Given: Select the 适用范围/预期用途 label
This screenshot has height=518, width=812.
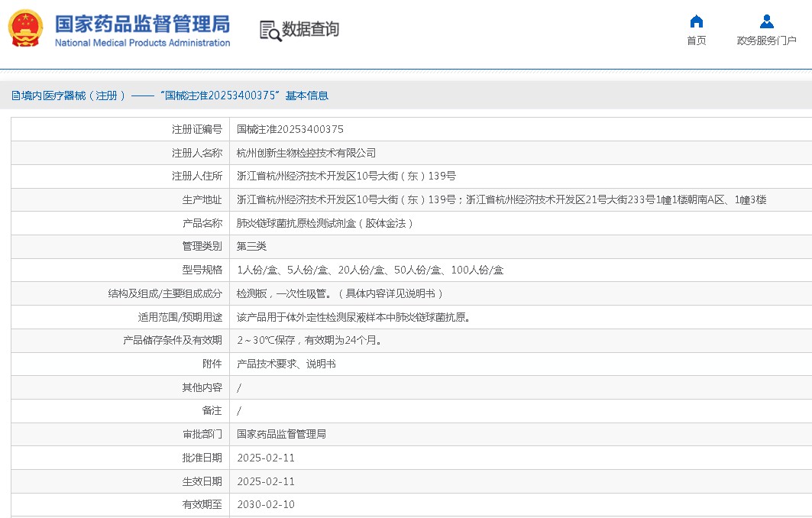Looking at the screenshot, I should [180, 317].
